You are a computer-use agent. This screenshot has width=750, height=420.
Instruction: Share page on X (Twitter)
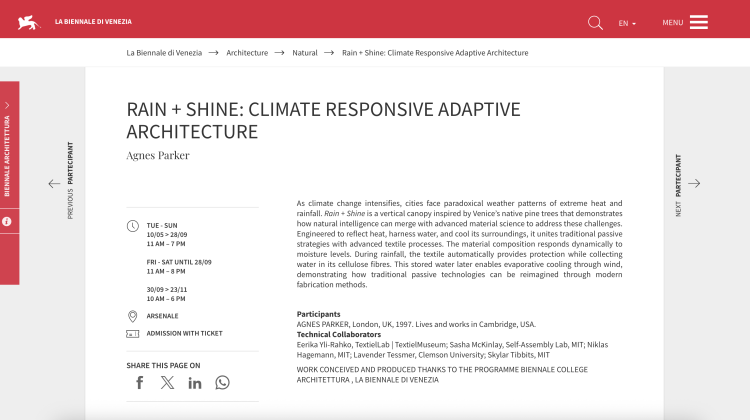tap(167, 382)
